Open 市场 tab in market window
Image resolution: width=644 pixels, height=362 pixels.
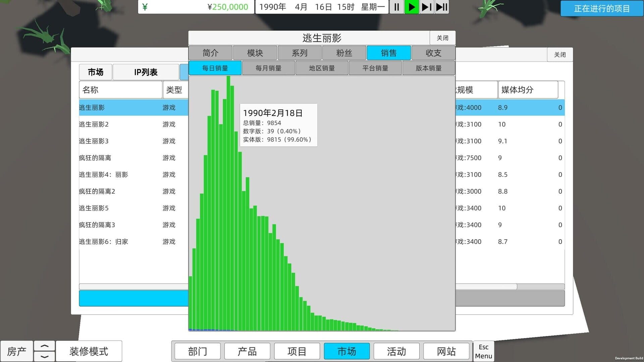tap(96, 72)
